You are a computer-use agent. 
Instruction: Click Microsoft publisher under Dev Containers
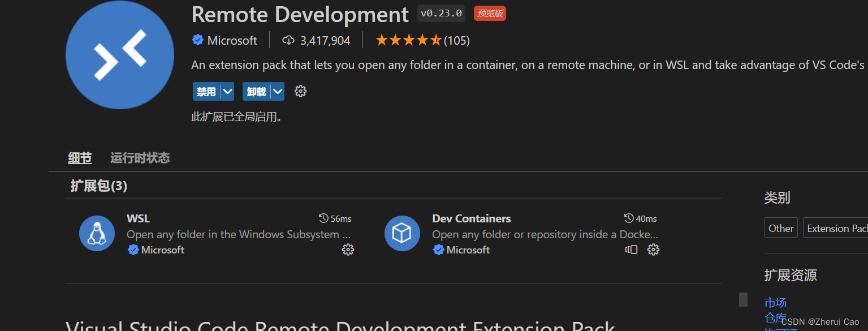pyautogui.click(x=468, y=250)
